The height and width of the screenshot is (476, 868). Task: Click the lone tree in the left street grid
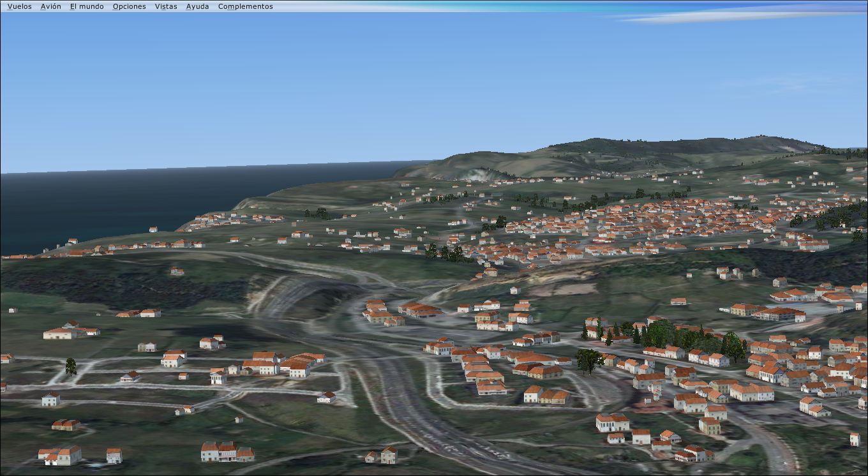pos(71,366)
